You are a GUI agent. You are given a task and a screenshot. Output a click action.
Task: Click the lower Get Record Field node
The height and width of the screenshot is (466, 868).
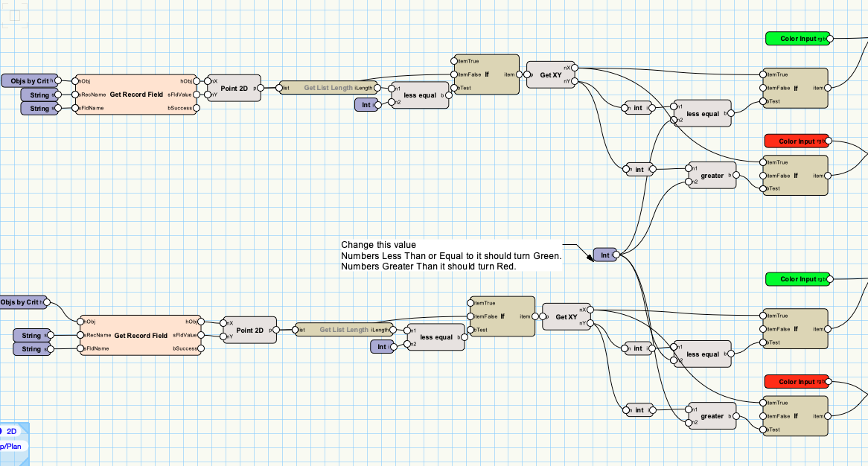pyautogui.click(x=140, y=336)
